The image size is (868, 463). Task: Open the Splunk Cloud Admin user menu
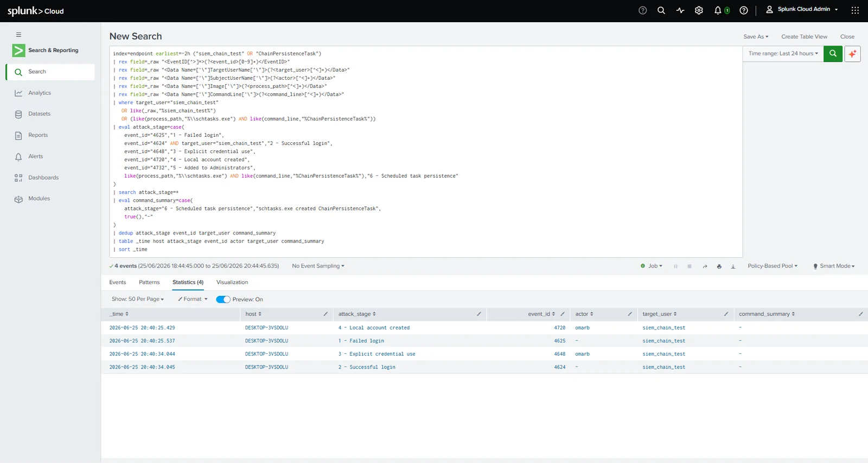click(x=802, y=9)
